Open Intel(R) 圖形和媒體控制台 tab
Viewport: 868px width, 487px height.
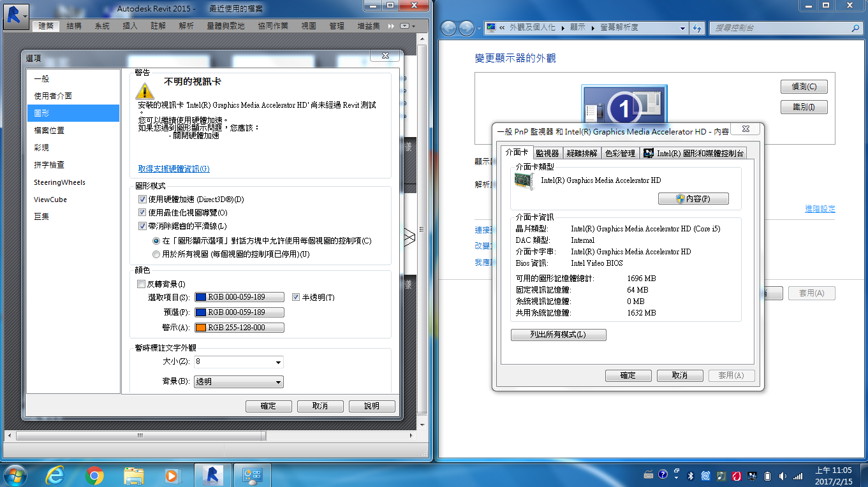(693, 154)
